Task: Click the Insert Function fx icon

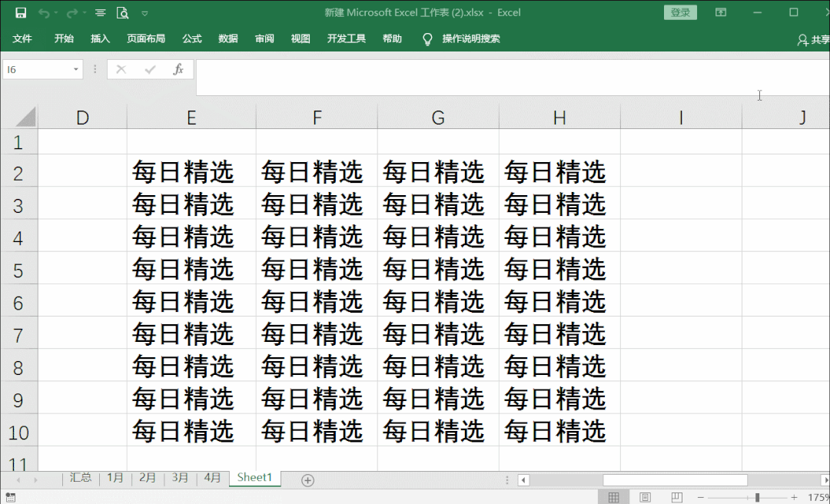Action: pyautogui.click(x=178, y=69)
